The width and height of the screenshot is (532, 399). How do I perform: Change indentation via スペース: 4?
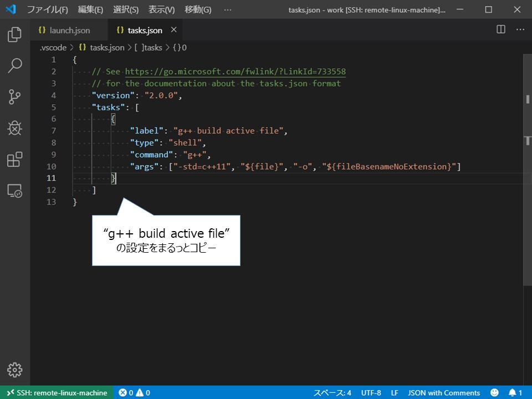(x=332, y=392)
